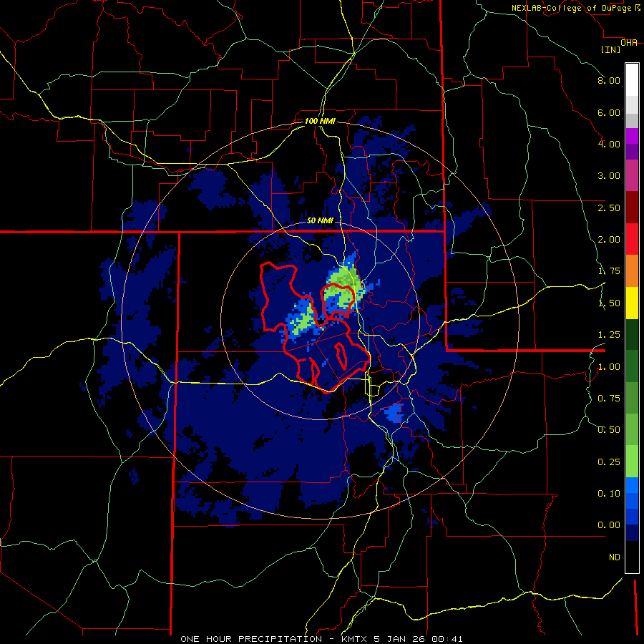Select the black ND swatch at legend bottom

click(632, 557)
